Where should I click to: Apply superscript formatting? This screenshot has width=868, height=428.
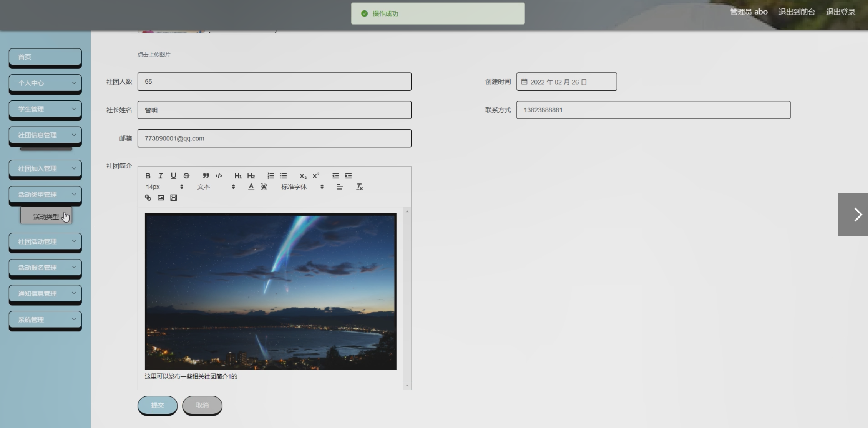pyautogui.click(x=316, y=176)
